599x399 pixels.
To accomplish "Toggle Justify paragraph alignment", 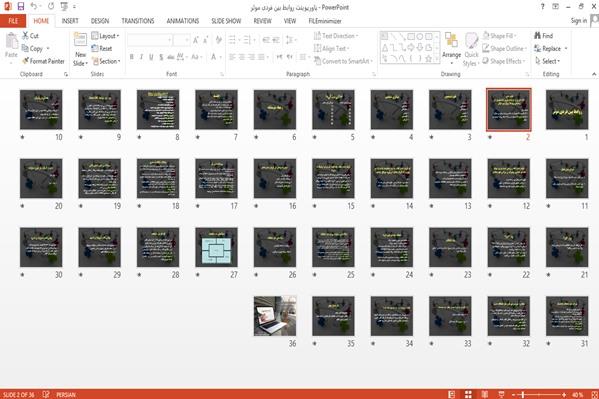I will coord(261,57).
